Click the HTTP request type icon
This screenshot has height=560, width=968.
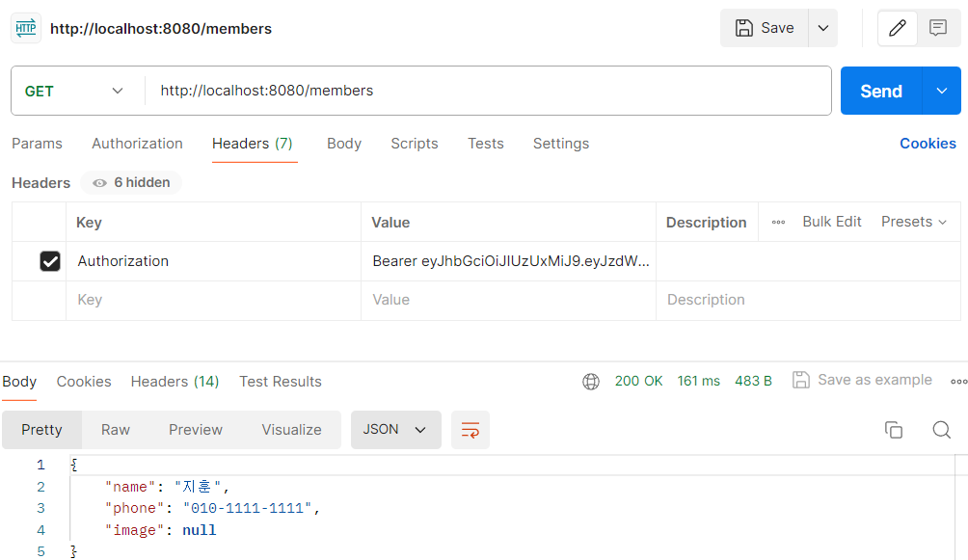(26, 28)
